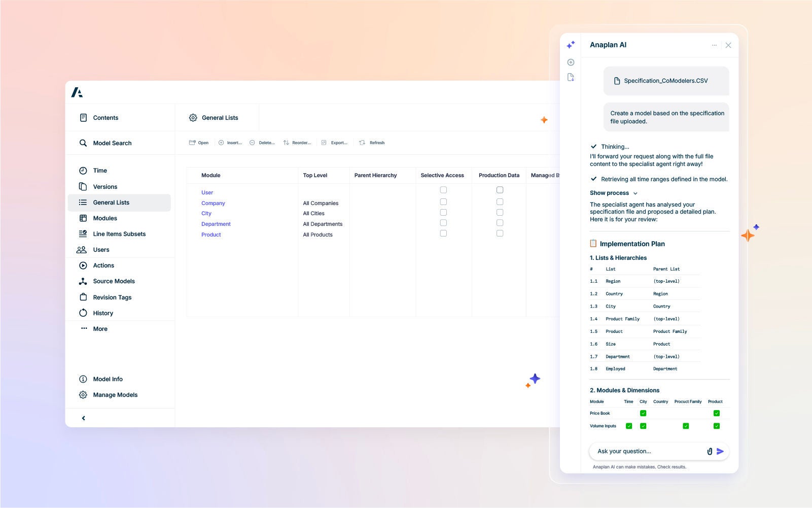Toggle Selective Access checkbox for Product
Image resolution: width=812 pixels, height=508 pixels.
pos(443,233)
